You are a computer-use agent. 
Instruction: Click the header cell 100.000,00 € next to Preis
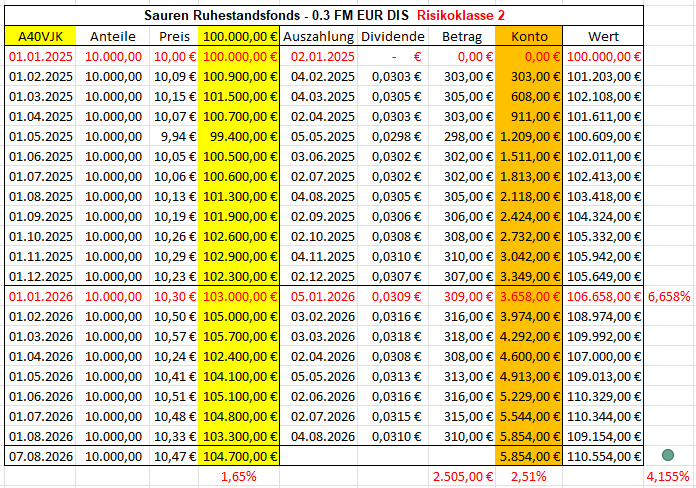pyautogui.click(x=239, y=36)
